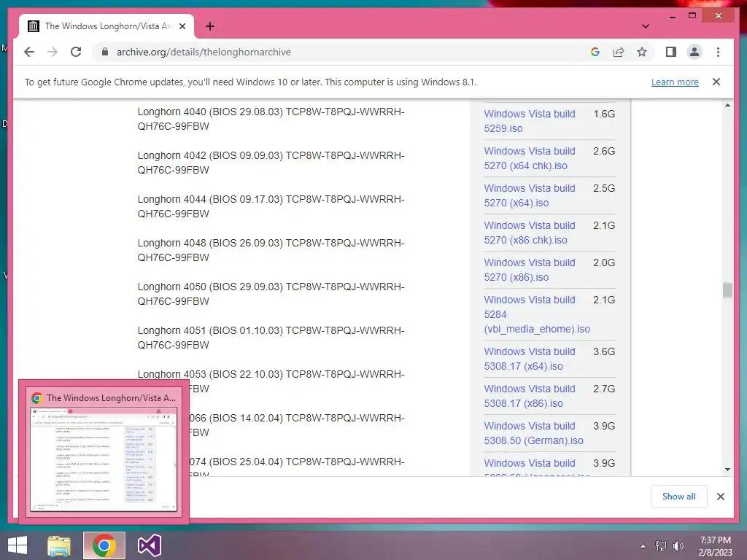Screen dimensions: 747x560
Task: Click the page scrollbar up arrow
Action: 727,105
